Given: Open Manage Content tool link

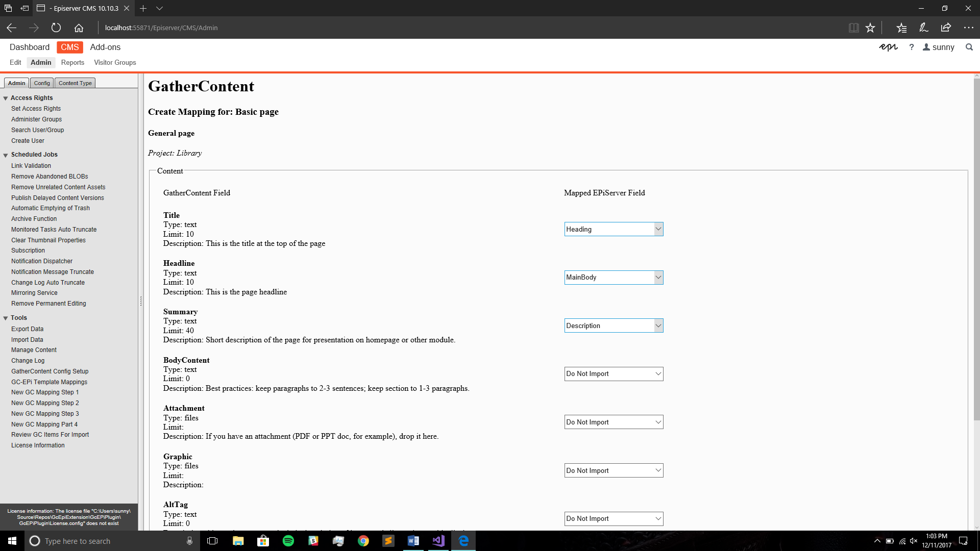Looking at the screenshot, I should click(x=34, y=350).
